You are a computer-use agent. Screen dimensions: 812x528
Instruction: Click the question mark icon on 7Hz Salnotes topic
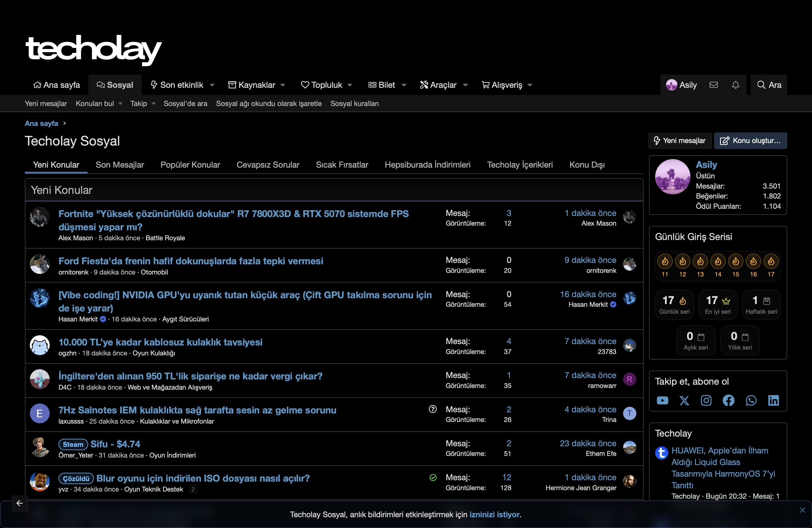tap(433, 409)
